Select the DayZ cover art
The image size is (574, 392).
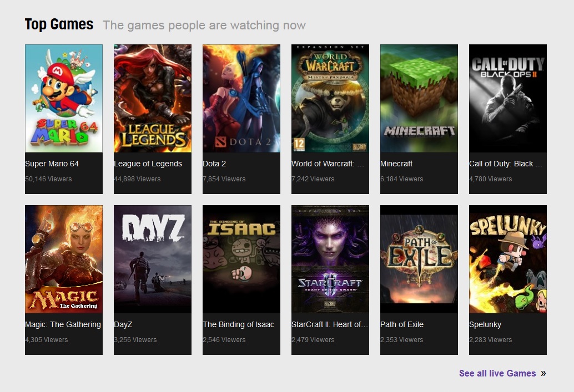(153, 259)
